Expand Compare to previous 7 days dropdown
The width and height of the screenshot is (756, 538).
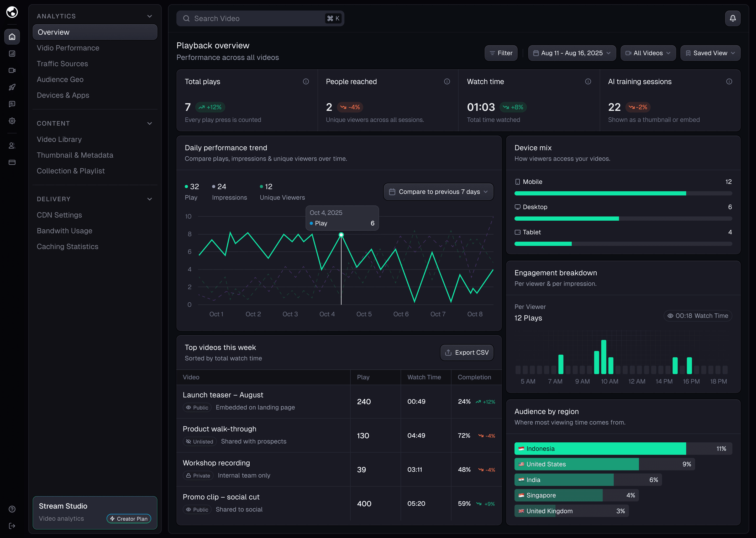[x=438, y=192]
